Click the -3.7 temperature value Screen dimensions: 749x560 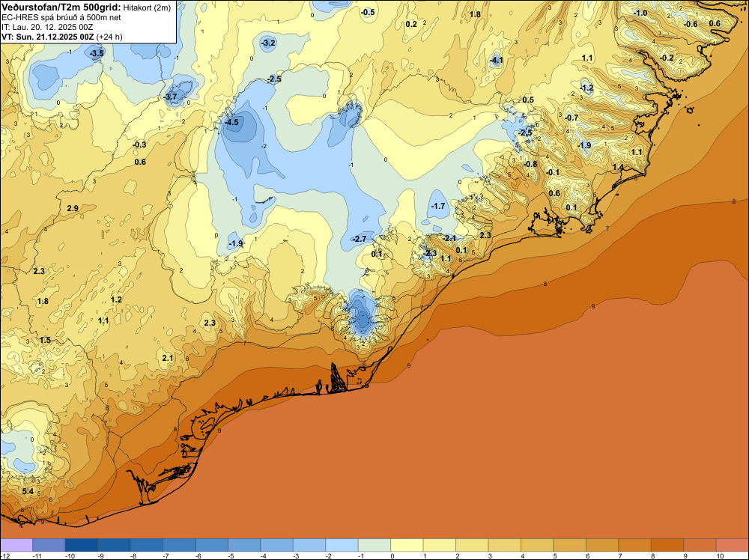(x=170, y=97)
